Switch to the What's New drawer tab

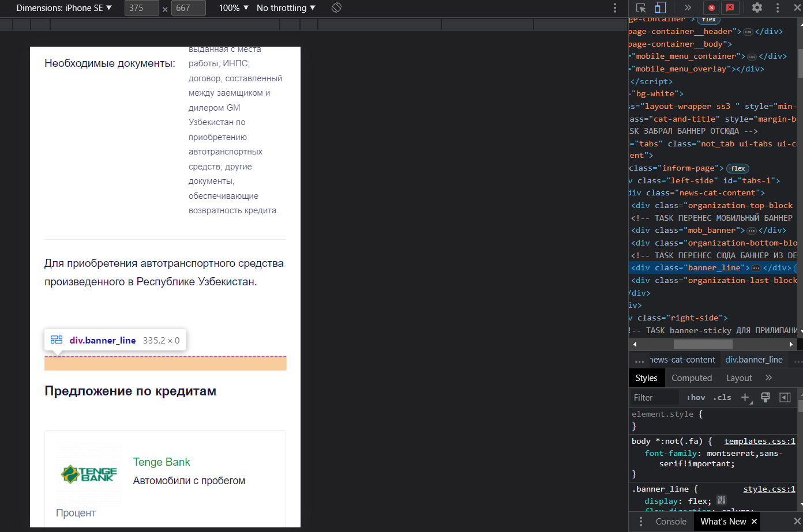[723, 522]
